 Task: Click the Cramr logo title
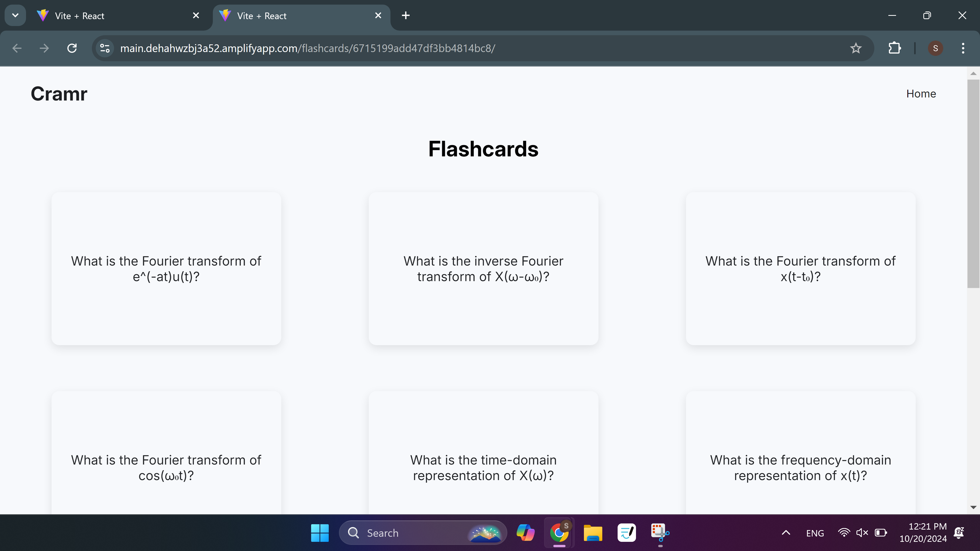coord(59,94)
